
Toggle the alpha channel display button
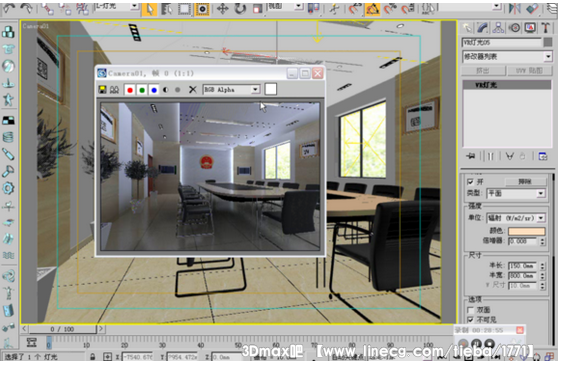(166, 90)
